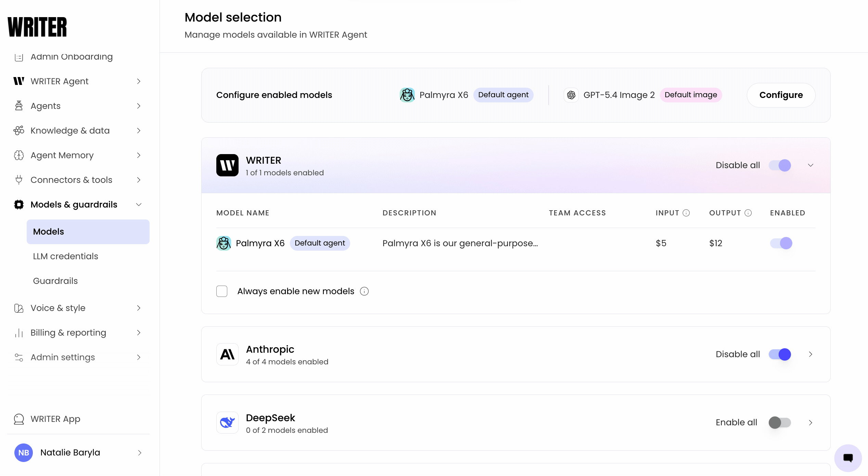Viewport: 868px width, 476px height.
Task: Click the DeepSeek whale logo
Action: (227, 423)
